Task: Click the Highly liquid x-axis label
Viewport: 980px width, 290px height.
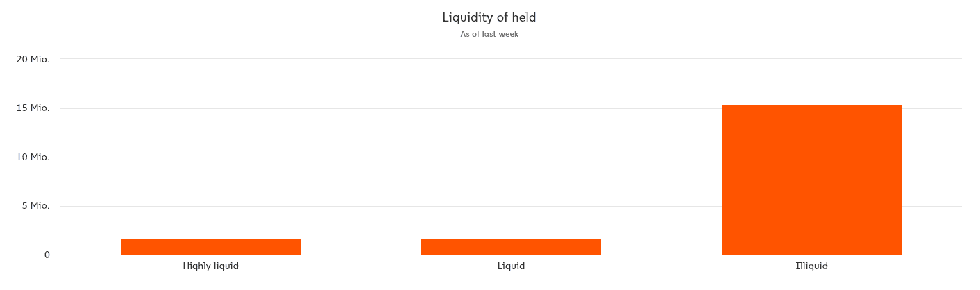Action: click(x=210, y=266)
